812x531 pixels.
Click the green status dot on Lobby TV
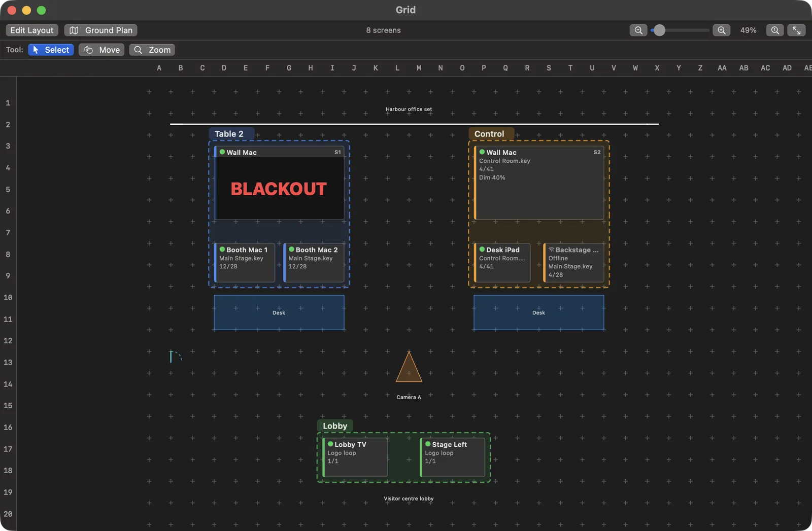pyautogui.click(x=330, y=444)
